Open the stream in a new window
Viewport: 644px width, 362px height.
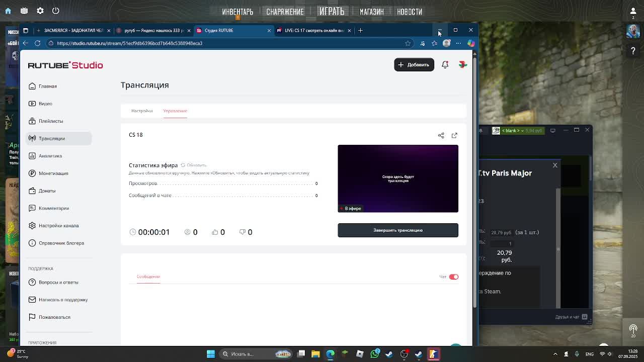pos(454,135)
